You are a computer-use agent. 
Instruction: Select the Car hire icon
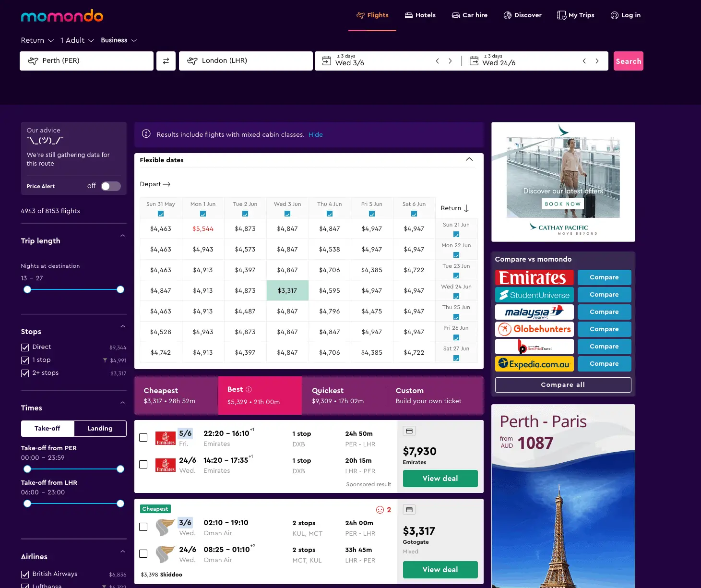[x=455, y=15]
